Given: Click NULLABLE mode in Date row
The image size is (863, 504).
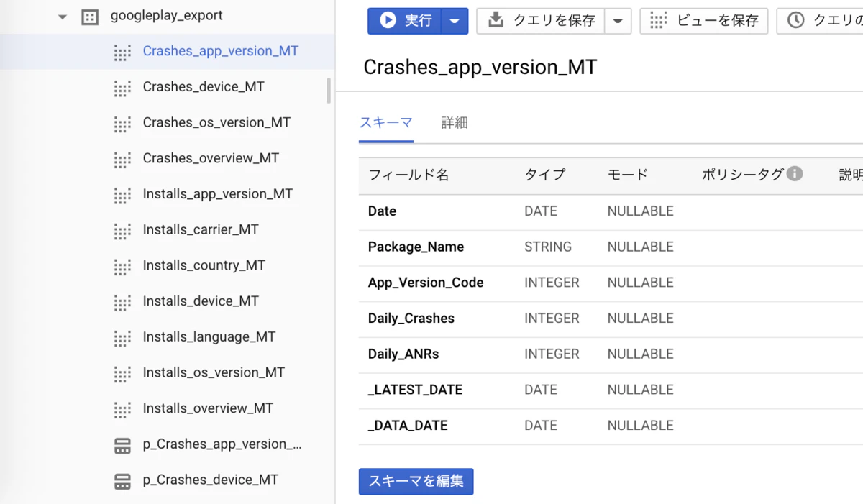Looking at the screenshot, I should [x=640, y=211].
